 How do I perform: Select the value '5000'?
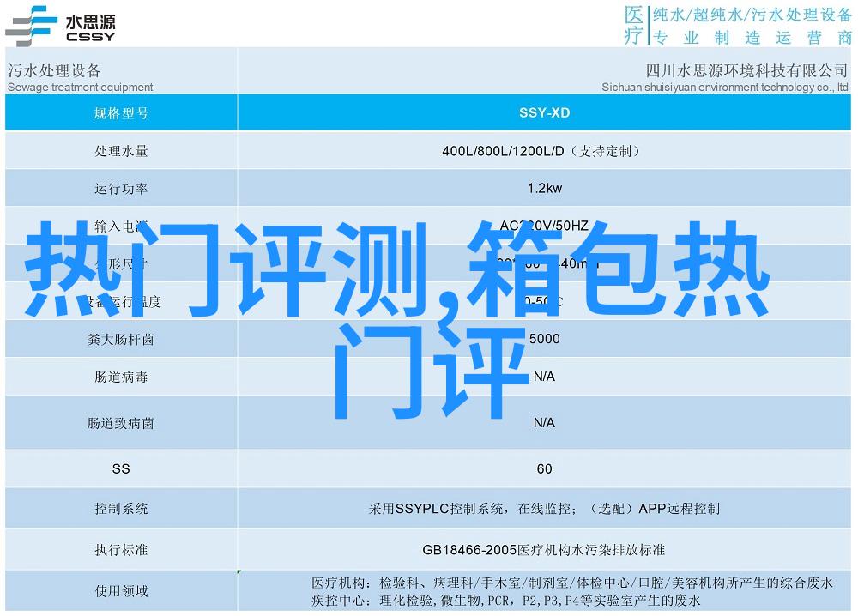point(545,339)
